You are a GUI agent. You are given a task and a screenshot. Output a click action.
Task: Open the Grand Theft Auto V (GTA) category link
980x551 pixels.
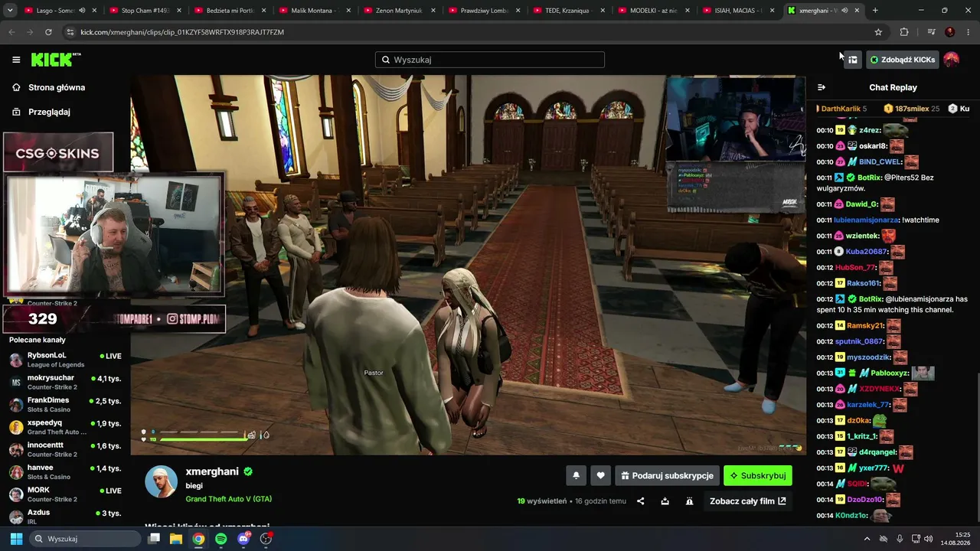click(229, 499)
